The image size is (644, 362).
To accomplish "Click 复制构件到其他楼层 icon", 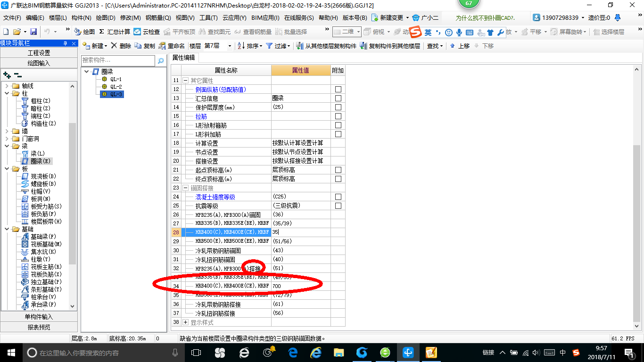I will 363,46.
